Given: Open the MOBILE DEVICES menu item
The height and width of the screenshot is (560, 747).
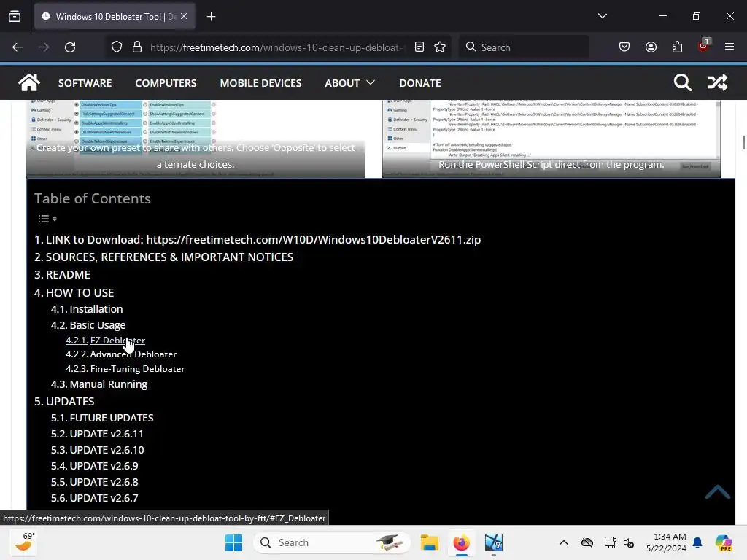Looking at the screenshot, I should point(260,83).
